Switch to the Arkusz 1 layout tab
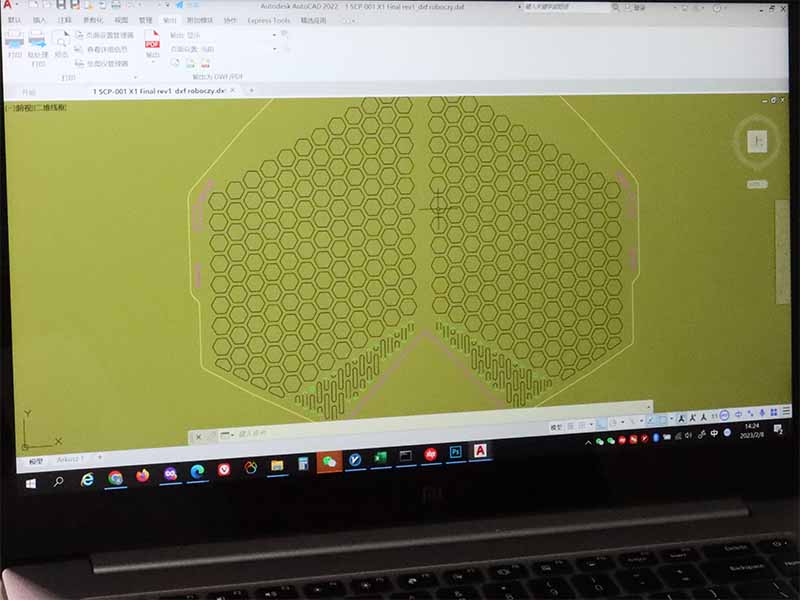The width and height of the screenshot is (800, 600). pos(69,459)
